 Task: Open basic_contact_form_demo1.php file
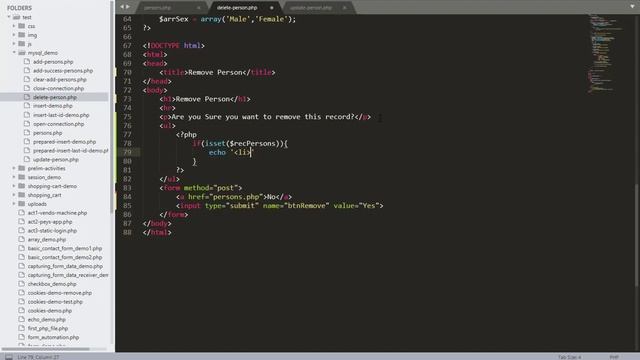(65, 248)
